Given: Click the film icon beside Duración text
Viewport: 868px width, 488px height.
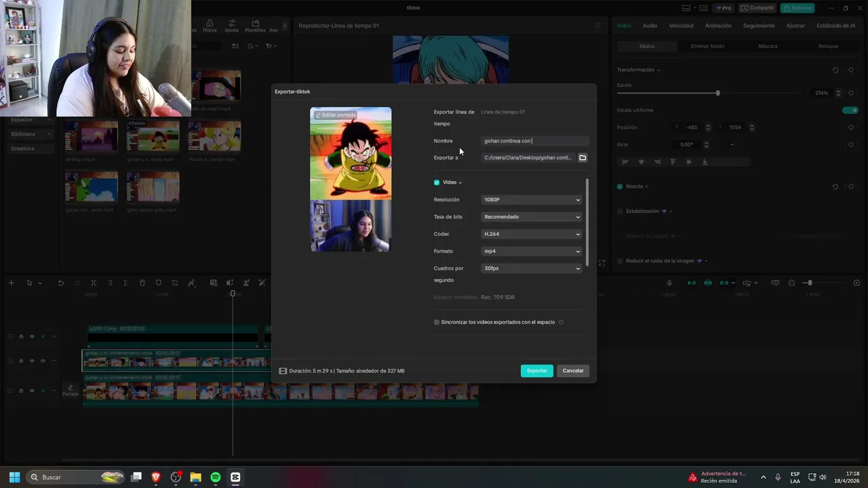Looking at the screenshot, I should [x=283, y=371].
